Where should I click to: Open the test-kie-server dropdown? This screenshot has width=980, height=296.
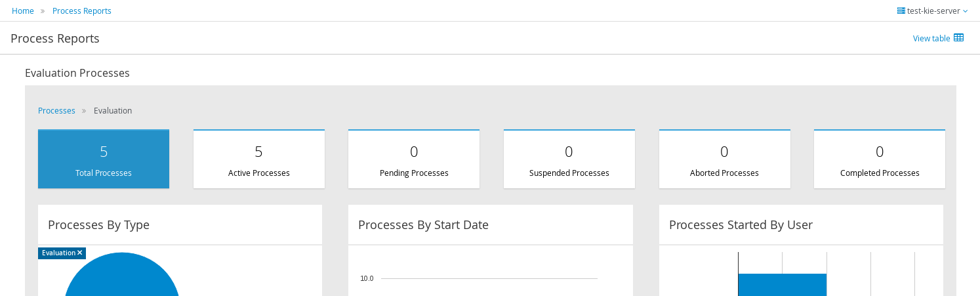coord(937,11)
